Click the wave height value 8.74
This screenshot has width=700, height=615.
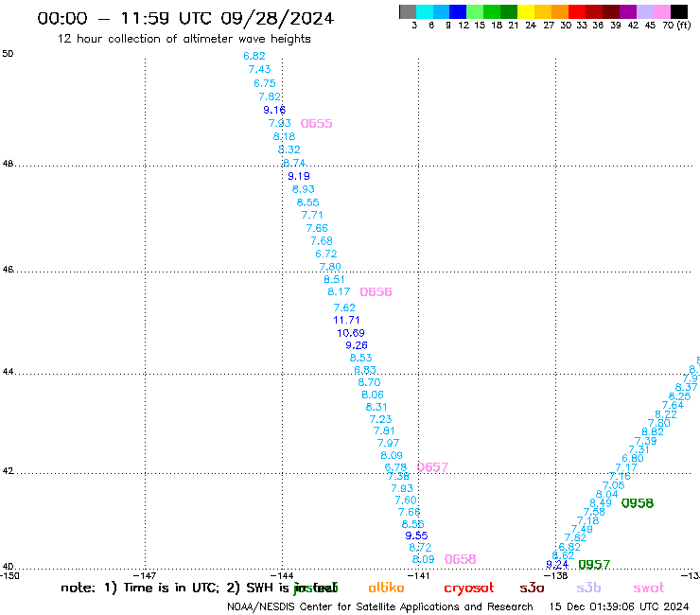coord(294,163)
